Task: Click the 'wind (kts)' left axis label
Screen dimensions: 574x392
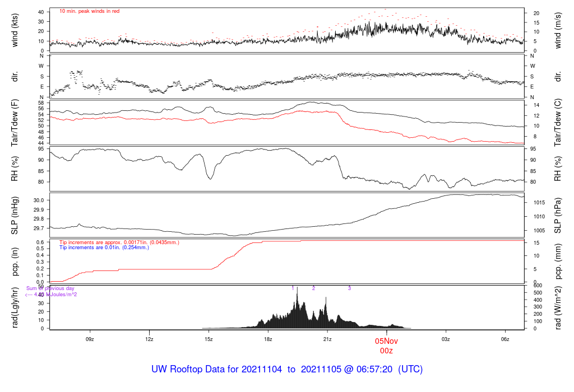Action: [x=15, y=30]
